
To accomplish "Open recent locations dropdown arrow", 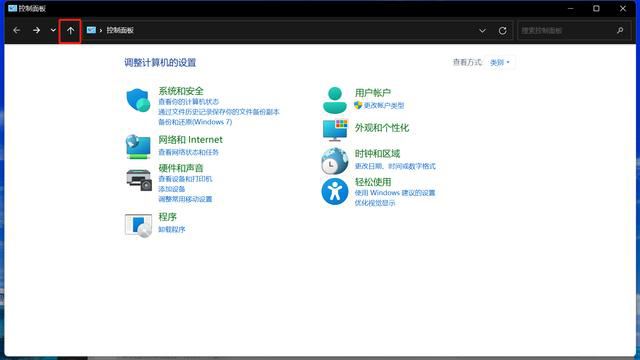I will pos(53,30).
